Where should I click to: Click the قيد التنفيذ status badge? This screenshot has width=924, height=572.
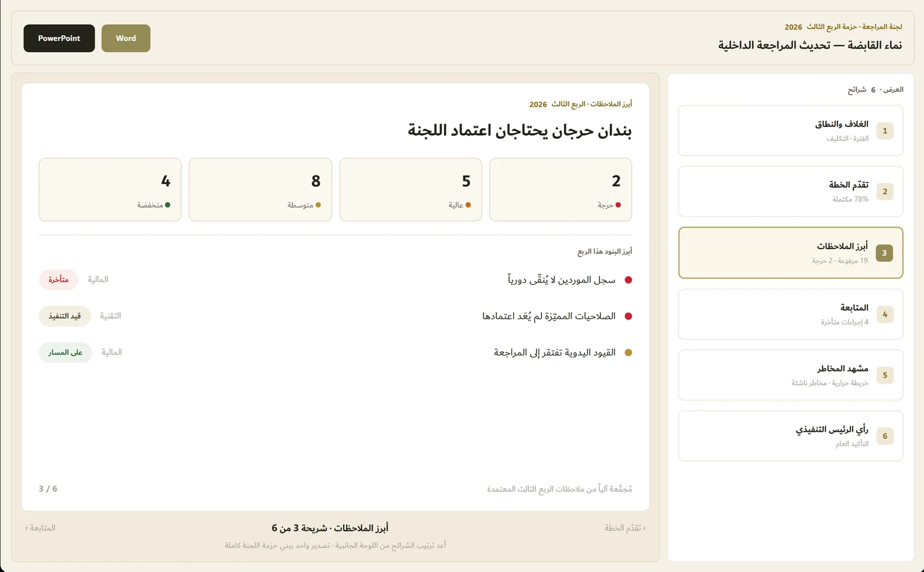[65, 316]
